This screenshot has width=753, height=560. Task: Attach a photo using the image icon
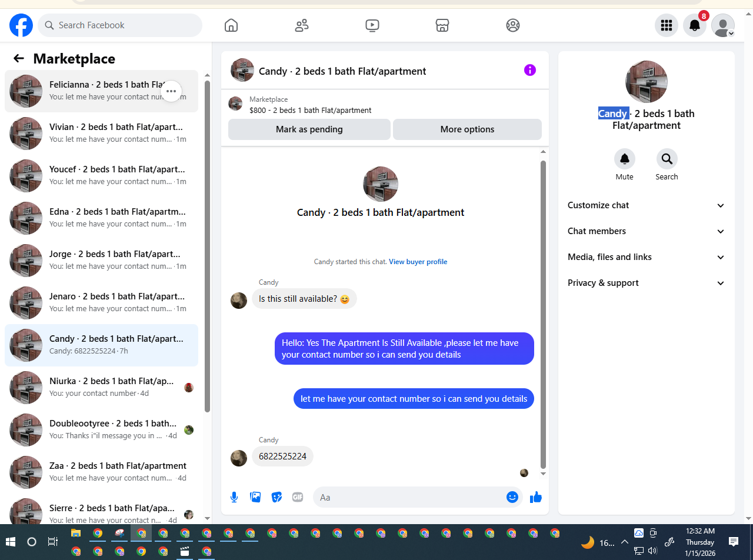point(255,497)
